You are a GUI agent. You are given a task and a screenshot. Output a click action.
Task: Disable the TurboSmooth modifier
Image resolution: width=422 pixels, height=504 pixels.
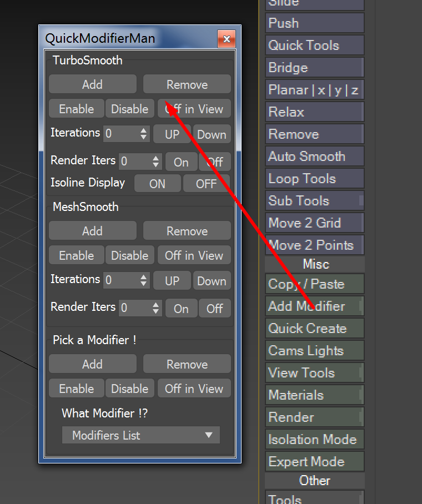click(130, 109)
